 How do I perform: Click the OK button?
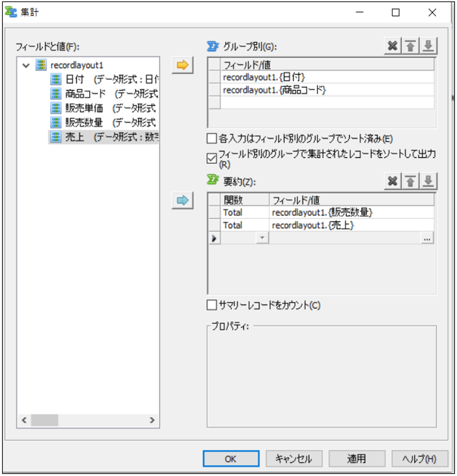coord(230,459)
